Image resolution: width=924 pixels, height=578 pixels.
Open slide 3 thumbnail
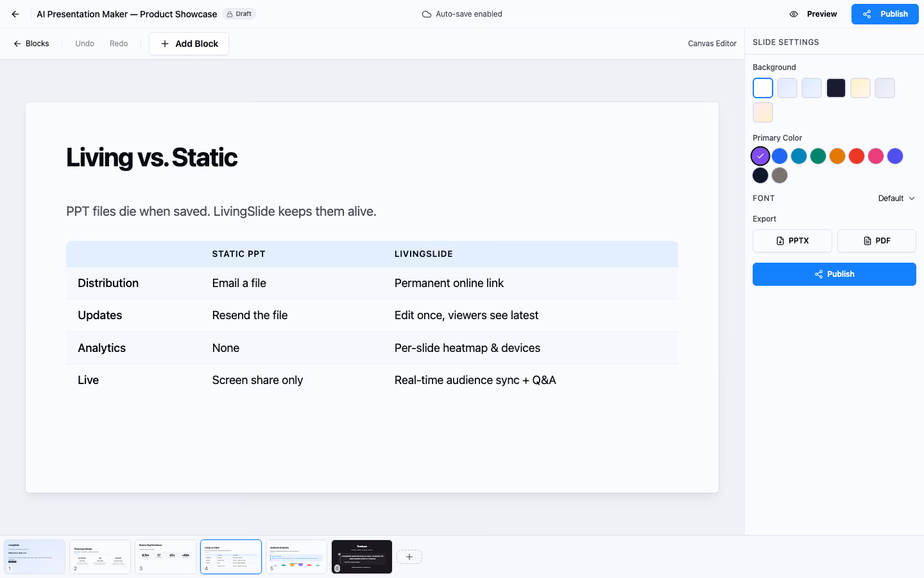pyautogui.click(x=166, y=557)
